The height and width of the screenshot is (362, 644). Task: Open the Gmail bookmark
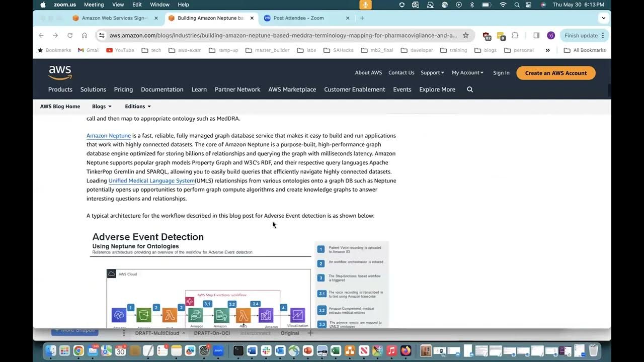pyautogui.click(x=89, y=50)
